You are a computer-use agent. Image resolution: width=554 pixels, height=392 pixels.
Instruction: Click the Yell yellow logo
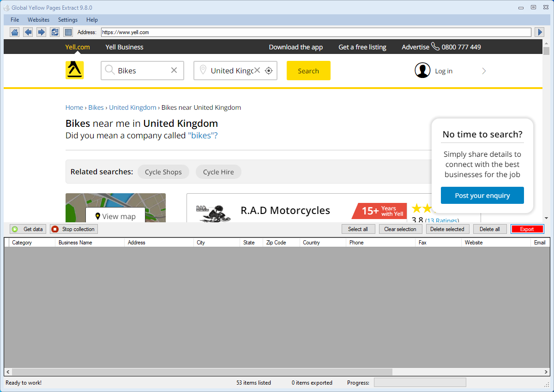point(74,70)
